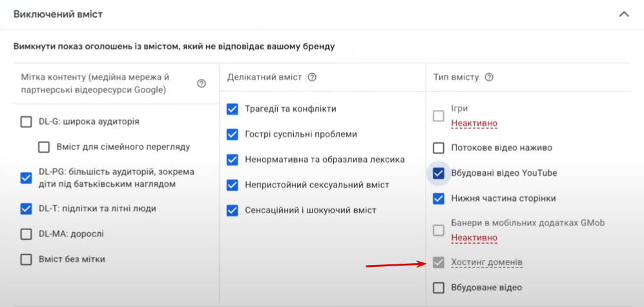The image size is (644, 307).
Task: Collapse the Виключений вміст section
Action: pyautogui.click(x=623, y=14)
